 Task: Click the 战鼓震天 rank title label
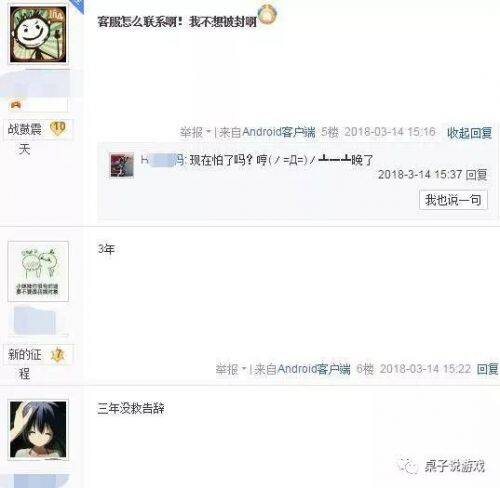coord(24,138)
